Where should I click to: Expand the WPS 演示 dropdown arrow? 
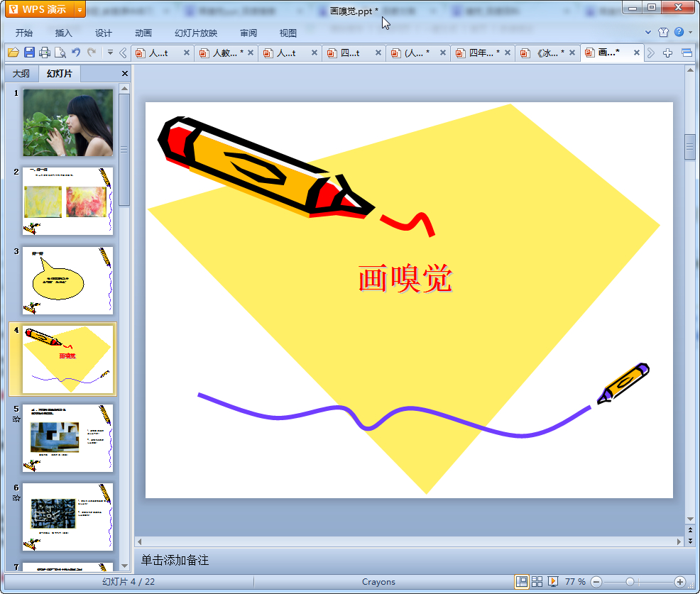click(80, 9)
